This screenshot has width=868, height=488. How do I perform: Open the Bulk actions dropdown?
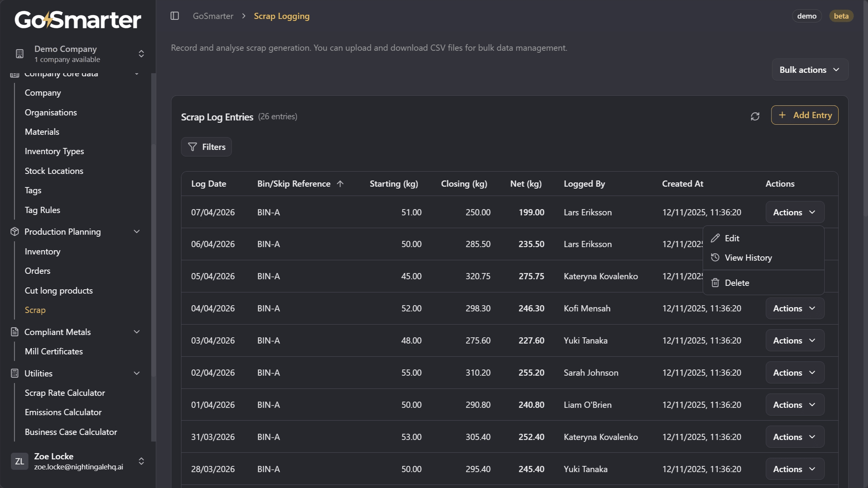pos(809,70)
